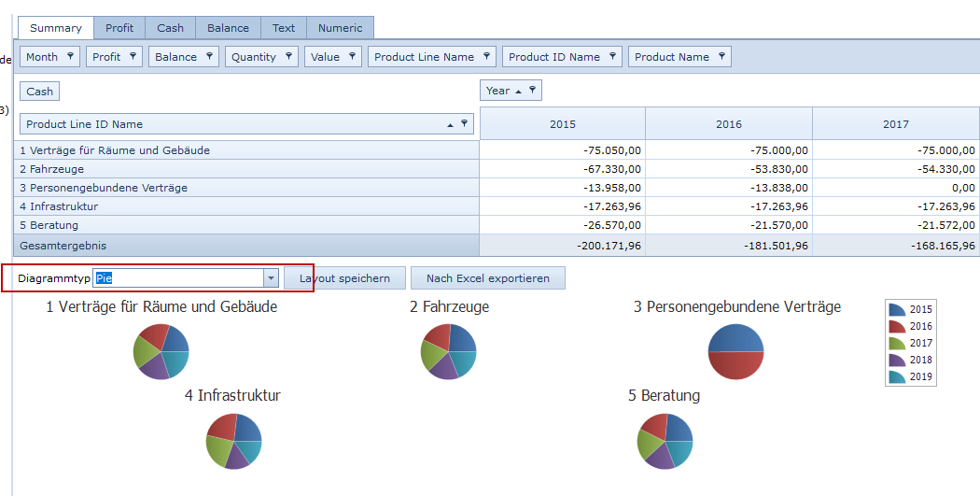Image resolution: width=980 pixels, height=496 pixels.
Task: Click filter icon on Value field
Action: pyautogui.click(x=353, y=57)
